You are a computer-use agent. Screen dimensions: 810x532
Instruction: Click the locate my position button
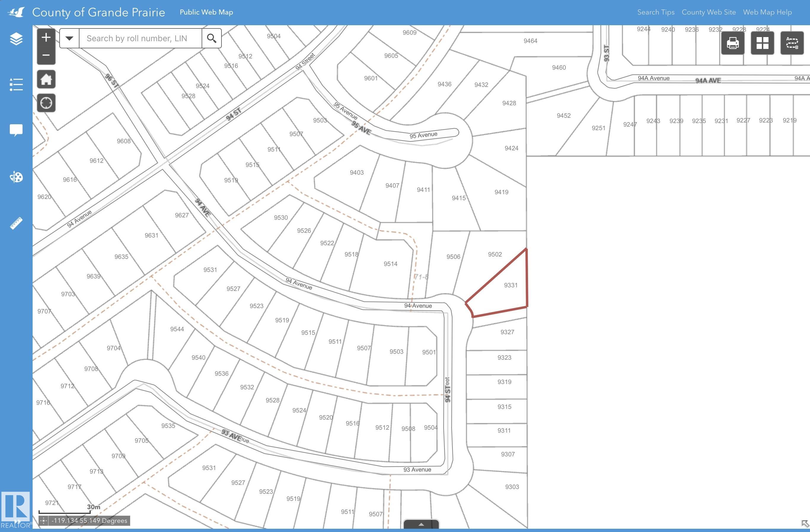point(46,103)
